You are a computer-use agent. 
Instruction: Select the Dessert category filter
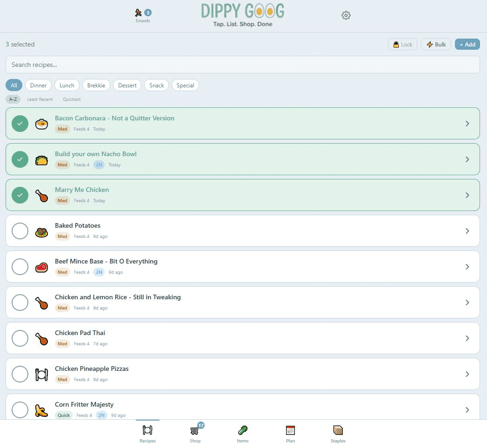(x=127, y=85)
